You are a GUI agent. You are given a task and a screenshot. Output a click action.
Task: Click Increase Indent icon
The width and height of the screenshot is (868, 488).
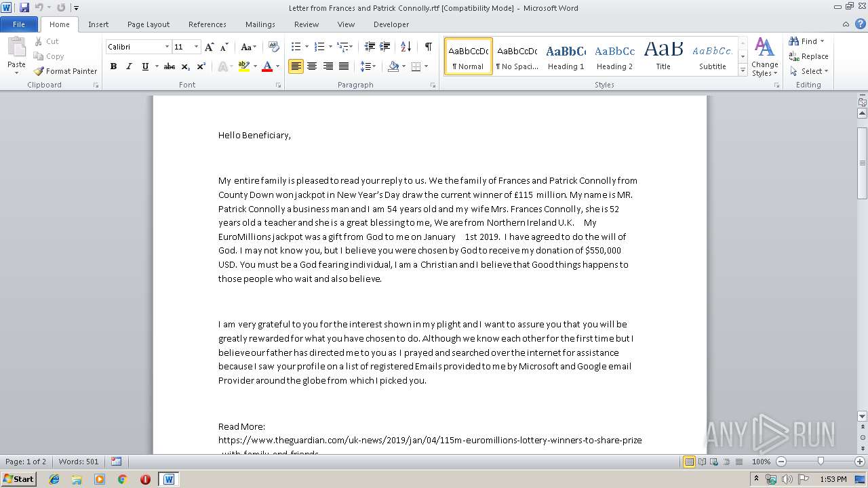384,47
